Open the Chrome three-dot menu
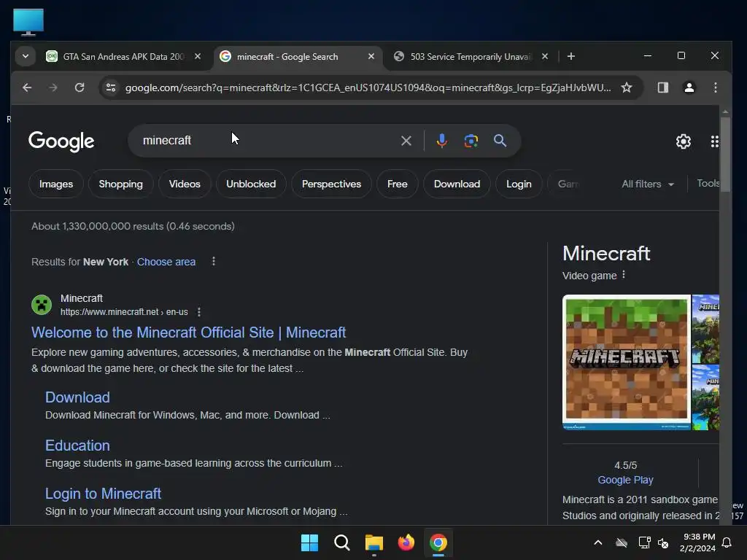The height and width of the screenshot is (560, 747). (715, 87)
